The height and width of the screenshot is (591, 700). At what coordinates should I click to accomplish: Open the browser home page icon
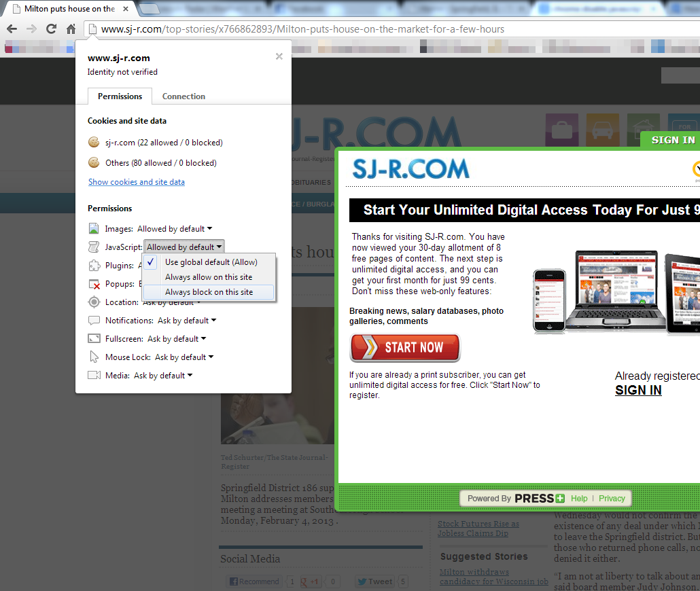tap(71, 29)
